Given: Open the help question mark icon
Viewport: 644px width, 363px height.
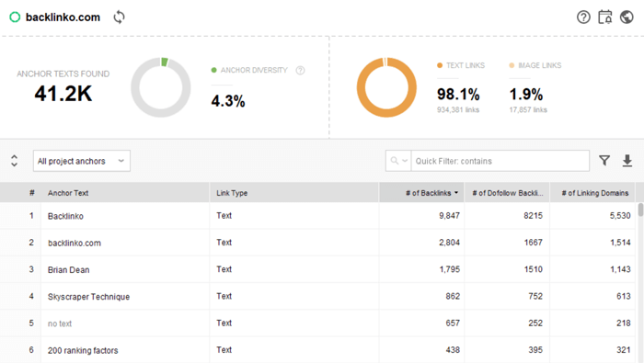Looking at the screenshot, I should pos(583,17).
